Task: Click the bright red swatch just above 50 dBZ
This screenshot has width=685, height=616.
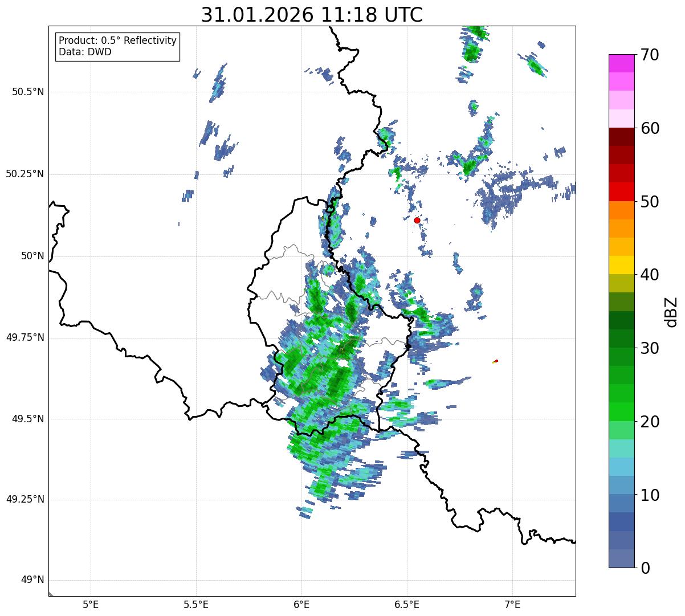Action: coord(621,191)
